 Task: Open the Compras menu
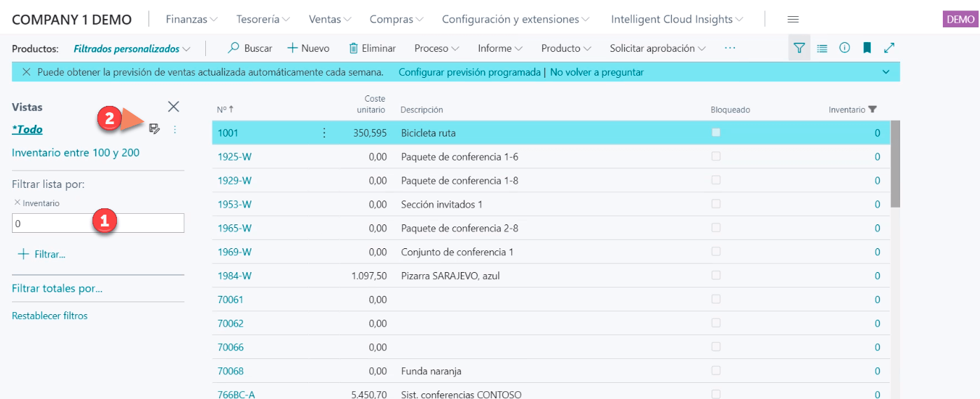click(x=396, y=20)
